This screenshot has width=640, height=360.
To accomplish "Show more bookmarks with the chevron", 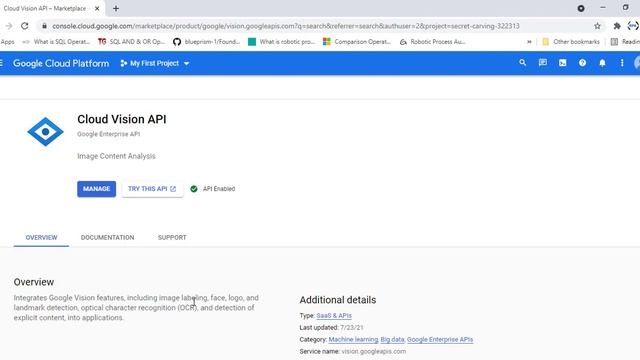I will pyautogui.click(x=529, y=42).
